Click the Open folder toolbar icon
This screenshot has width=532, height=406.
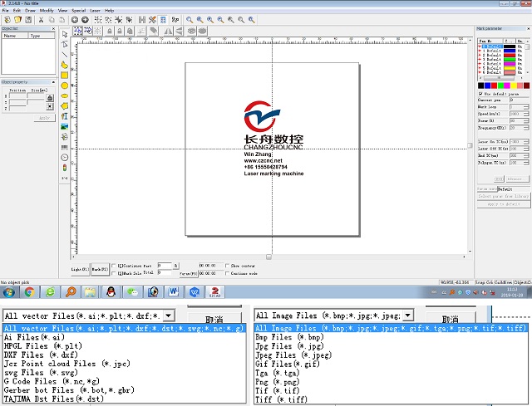[x=17, y=20]
